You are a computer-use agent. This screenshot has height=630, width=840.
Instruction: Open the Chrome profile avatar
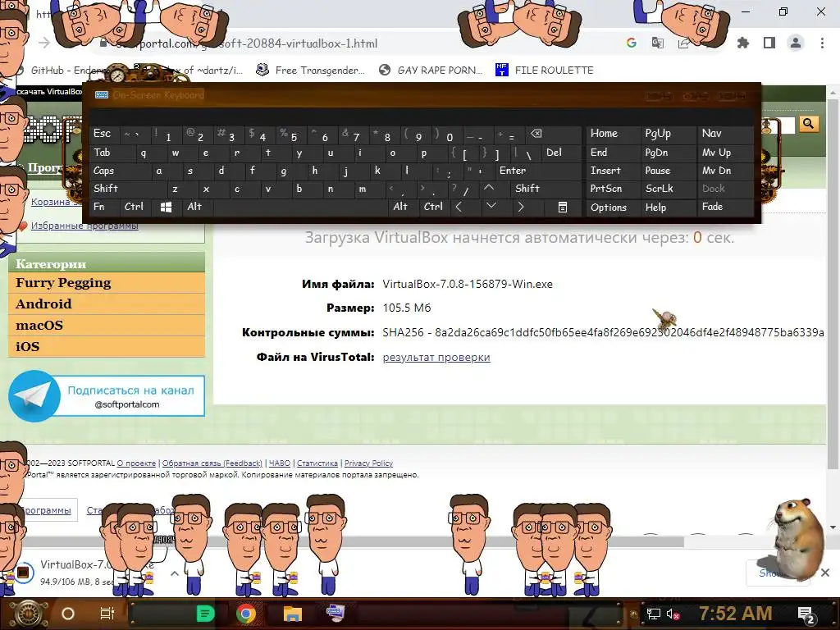pos(796,43)
